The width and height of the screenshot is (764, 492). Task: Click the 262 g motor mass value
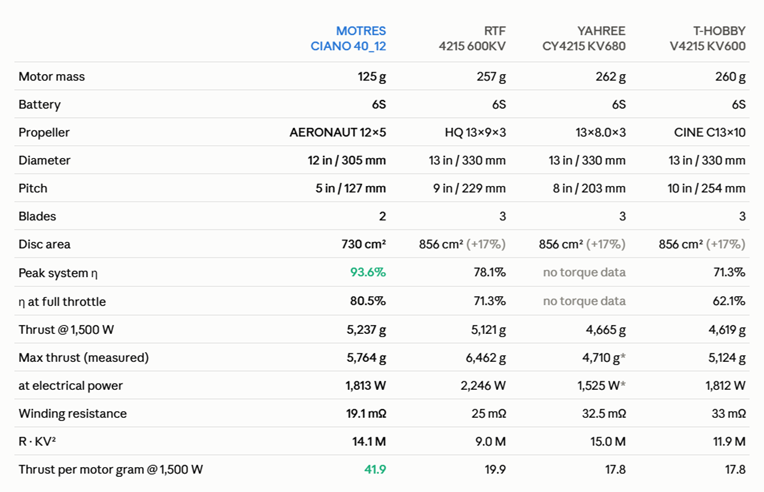click(x=611, y=76)
